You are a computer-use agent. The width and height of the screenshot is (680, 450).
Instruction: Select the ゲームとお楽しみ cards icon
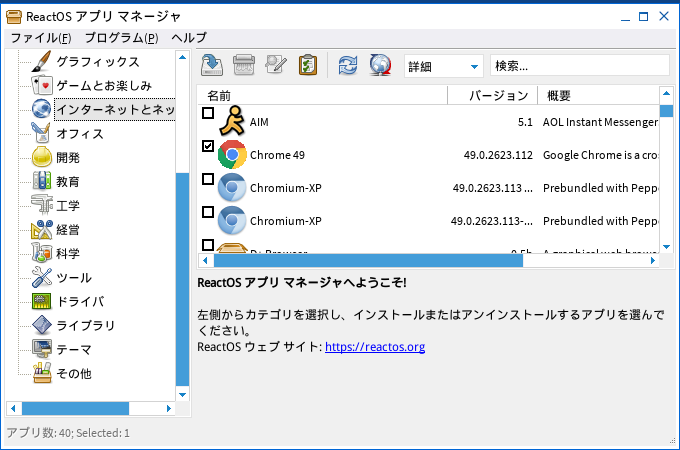(42, 85)
